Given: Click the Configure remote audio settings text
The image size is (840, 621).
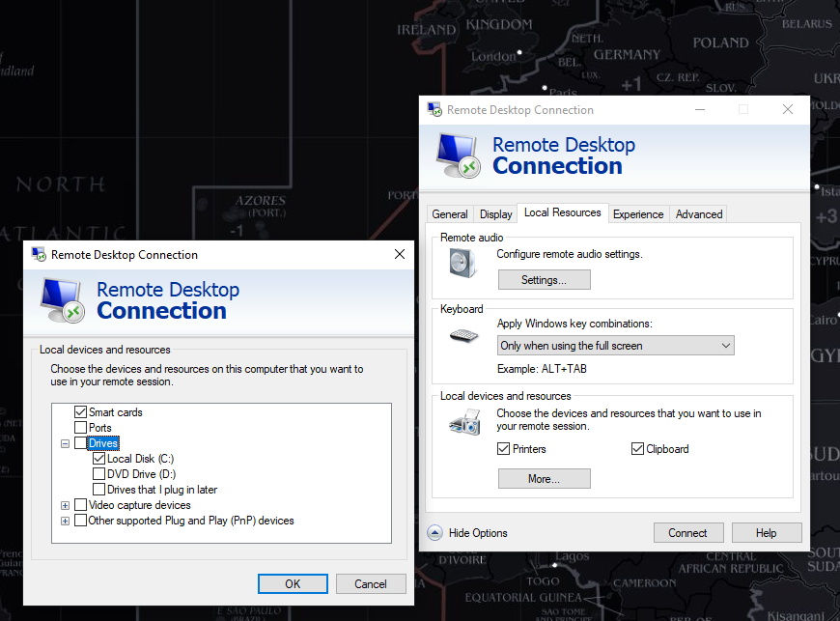Looking at the screenshot, I should [x=570, y=254].
